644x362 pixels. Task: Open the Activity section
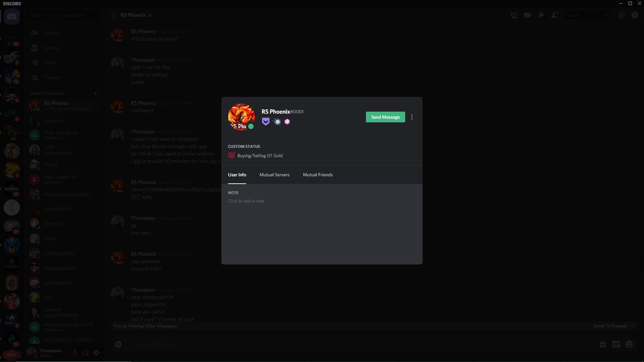click(x=64, y=33)
